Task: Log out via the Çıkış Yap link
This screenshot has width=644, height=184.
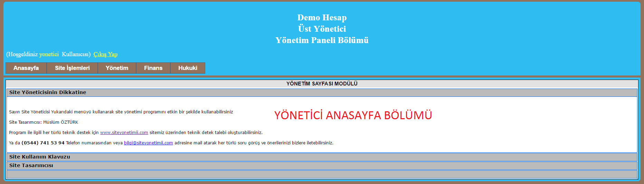Action: pyautogui.click(x=105, y=54)
